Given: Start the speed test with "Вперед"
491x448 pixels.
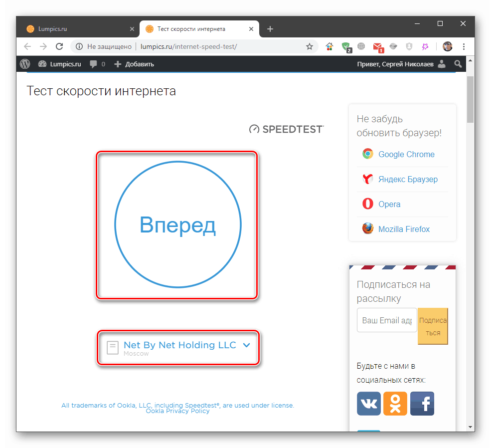Looking at the screenshot, I should [178, 224].
